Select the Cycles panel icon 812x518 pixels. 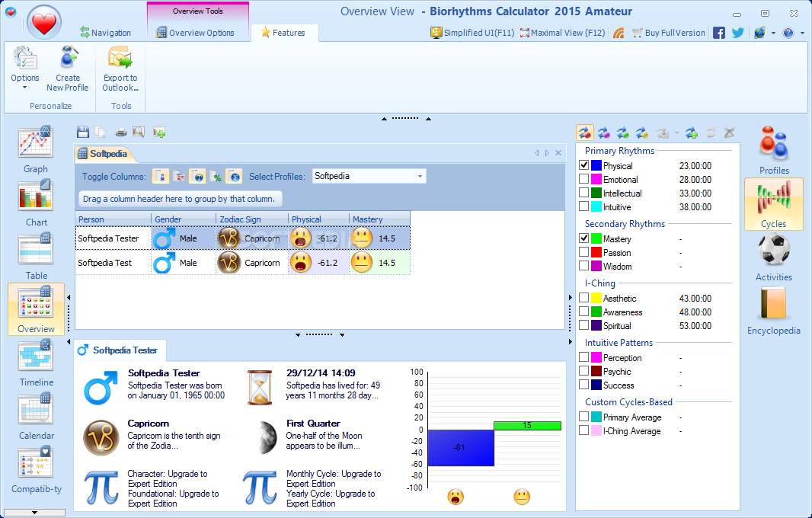pyautogui.click(x=774, y=204)
